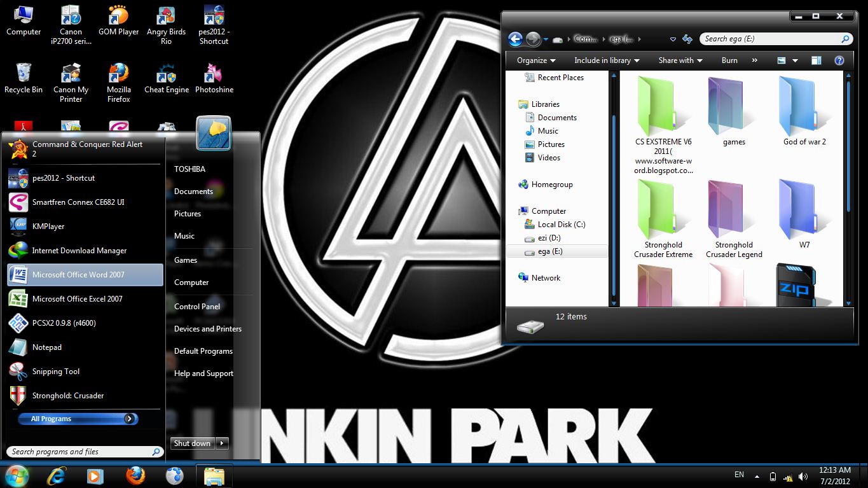
Task: Open the Share with dropdown
Action: pyautogui.click(x=680, y=60)
